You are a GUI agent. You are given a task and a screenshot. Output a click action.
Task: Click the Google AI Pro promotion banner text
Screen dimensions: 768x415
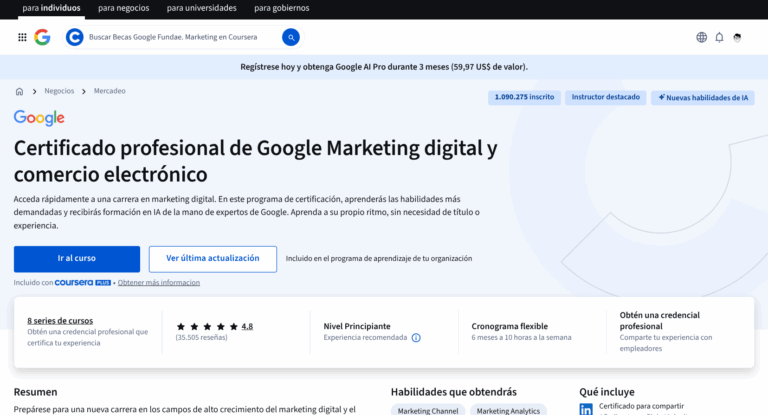384,67
